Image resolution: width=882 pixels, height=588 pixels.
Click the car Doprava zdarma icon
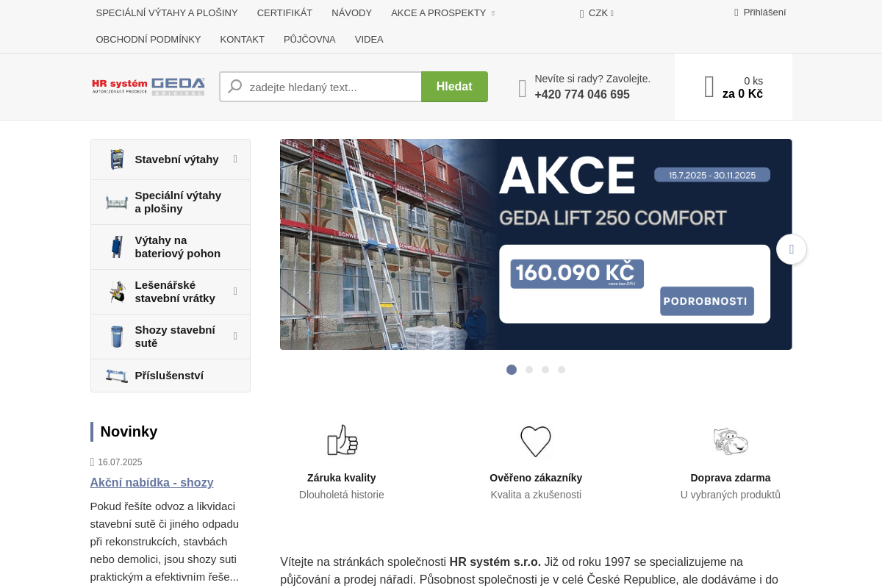(x=731, y=441)
